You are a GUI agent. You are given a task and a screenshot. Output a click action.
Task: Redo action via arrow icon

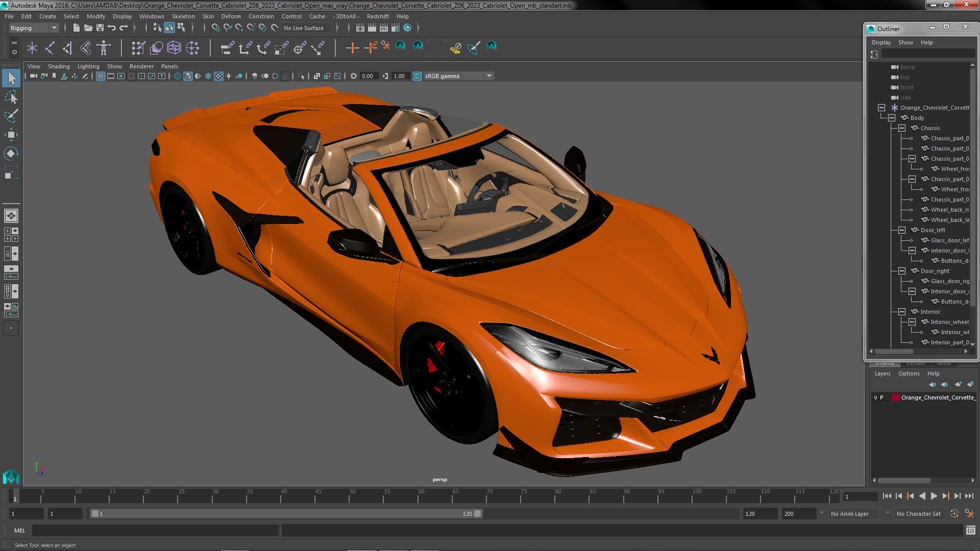pyautogui.click(x=124, y=28)
